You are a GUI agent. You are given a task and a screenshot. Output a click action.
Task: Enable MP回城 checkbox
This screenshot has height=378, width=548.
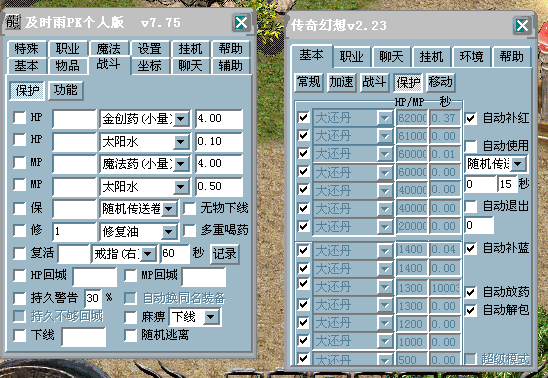[x=130, y=276]
